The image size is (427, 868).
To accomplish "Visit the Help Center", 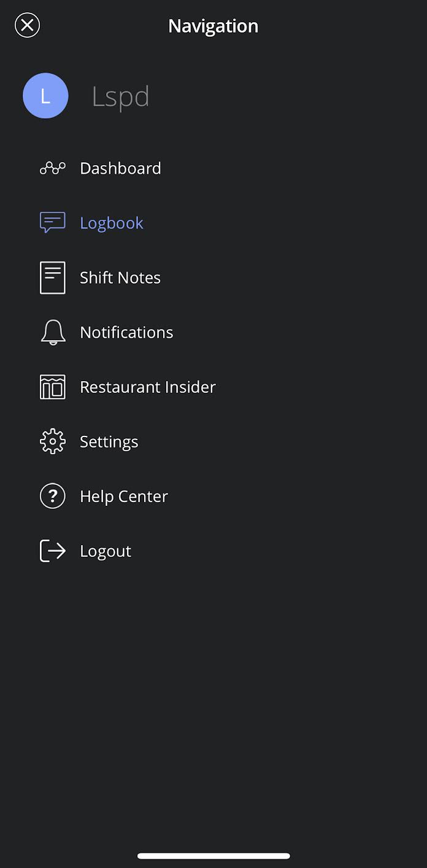I will 124,496.
